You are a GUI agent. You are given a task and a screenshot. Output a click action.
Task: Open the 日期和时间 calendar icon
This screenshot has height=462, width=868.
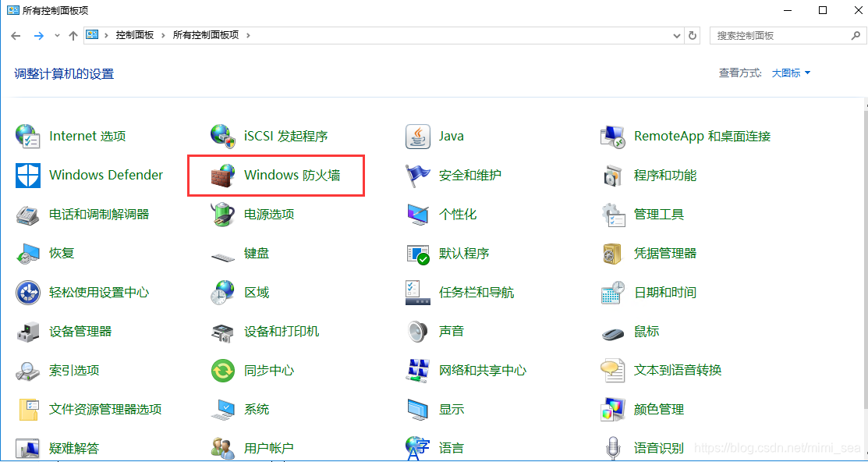point(613,293)
